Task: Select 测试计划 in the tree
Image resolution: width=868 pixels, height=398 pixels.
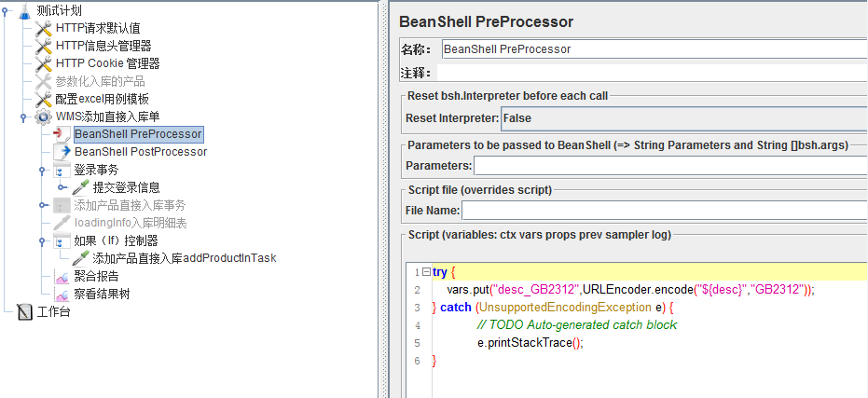Action: [x=60, y=10]
